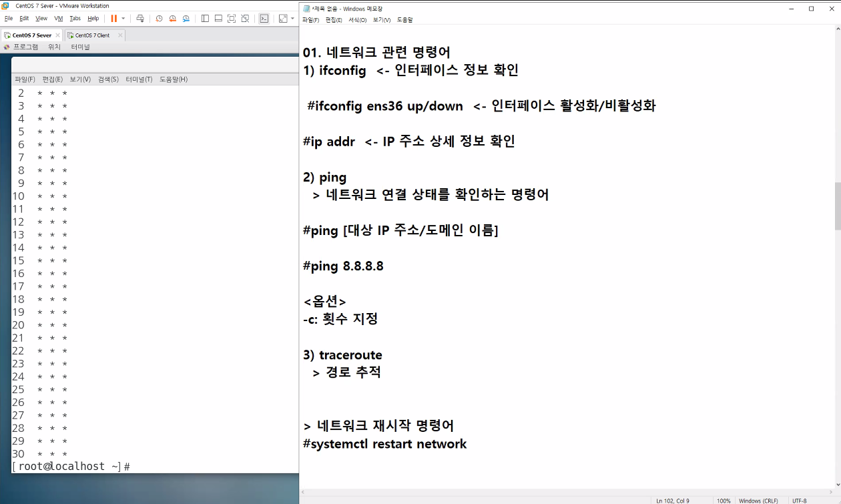Screen dimensions: 841x504
Task: Open Notepad 서식(O) menu
Action: click(x=358, y=20)
